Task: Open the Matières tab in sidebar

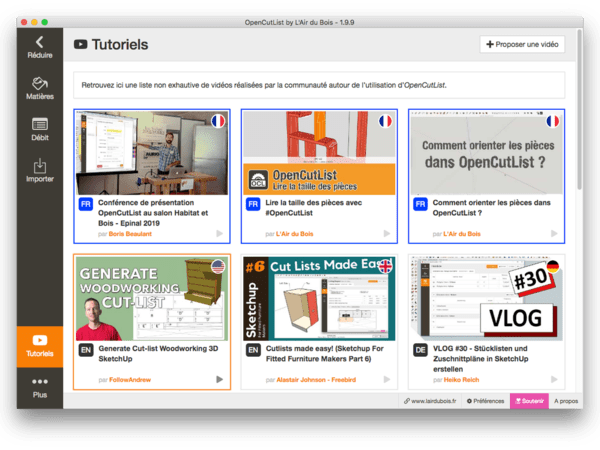Action: pos(39,89)
